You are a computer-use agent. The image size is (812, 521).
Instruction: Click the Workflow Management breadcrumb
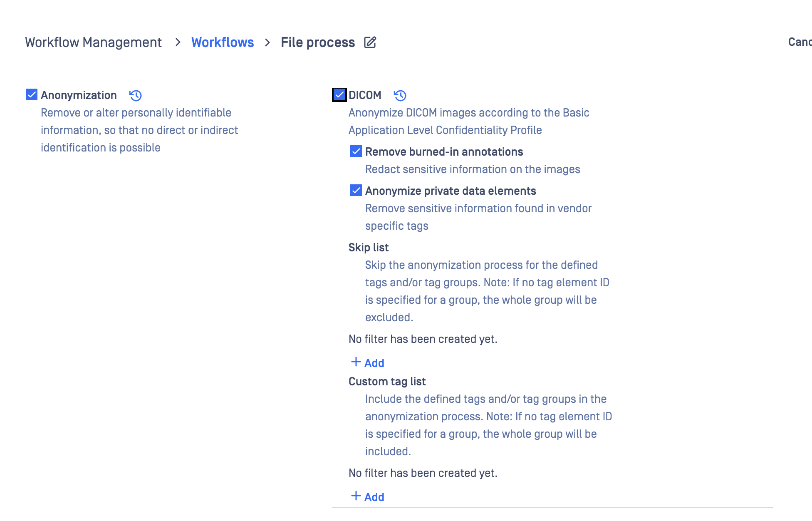(93, 42)
